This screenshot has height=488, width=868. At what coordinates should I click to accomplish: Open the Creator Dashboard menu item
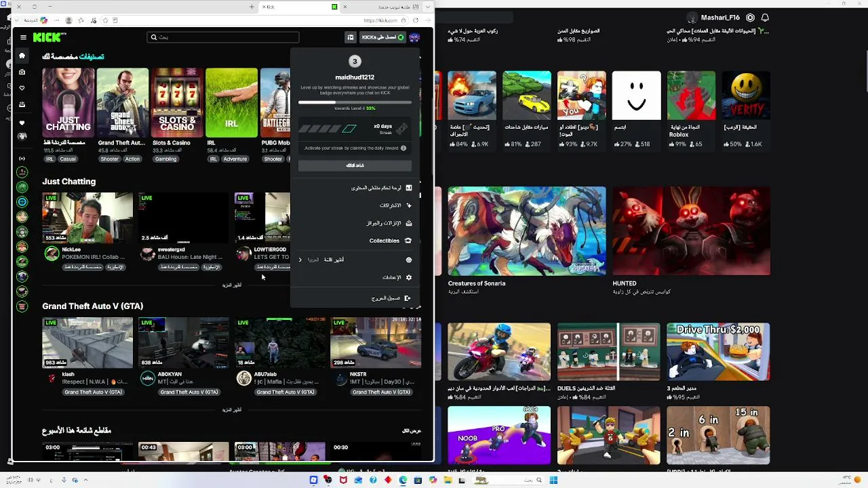point(355,188)
